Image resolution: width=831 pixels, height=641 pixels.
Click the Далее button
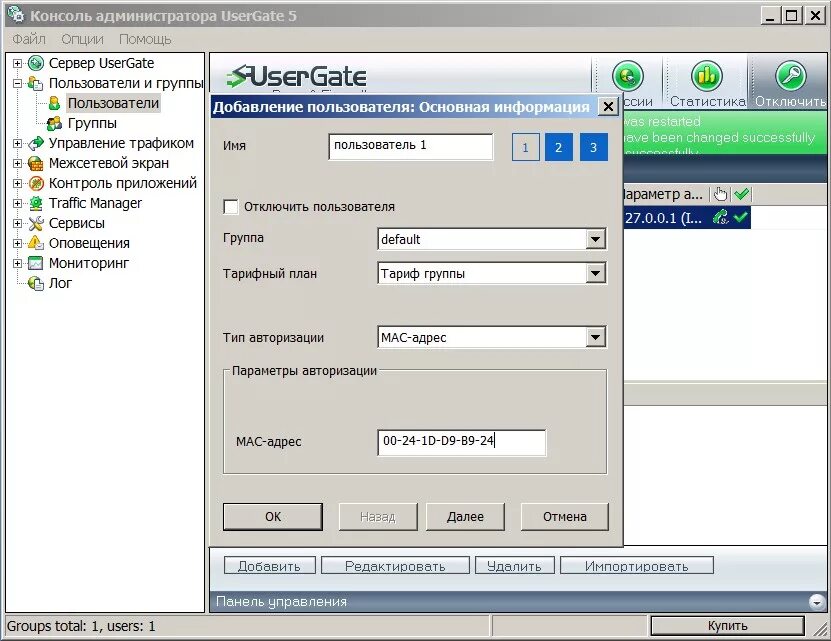[465, 517]
